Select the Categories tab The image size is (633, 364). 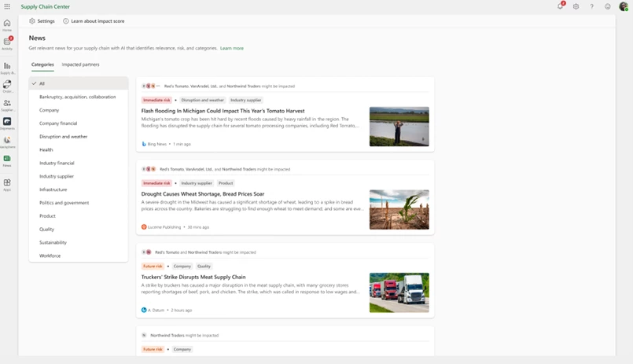pos(42,64)
